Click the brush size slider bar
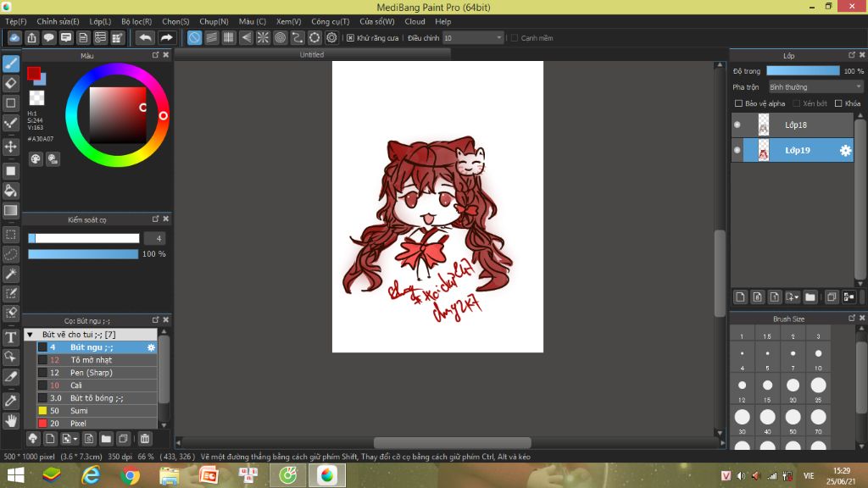Image resolution: width=868 pixels, height=488 pixels. click(x=84, y=238)
